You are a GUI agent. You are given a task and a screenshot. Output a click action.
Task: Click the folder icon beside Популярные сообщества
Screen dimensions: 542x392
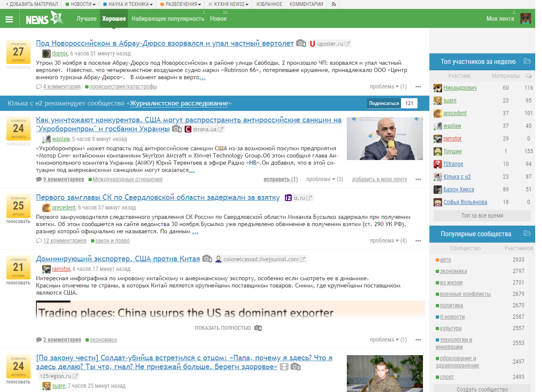[527, 234]
